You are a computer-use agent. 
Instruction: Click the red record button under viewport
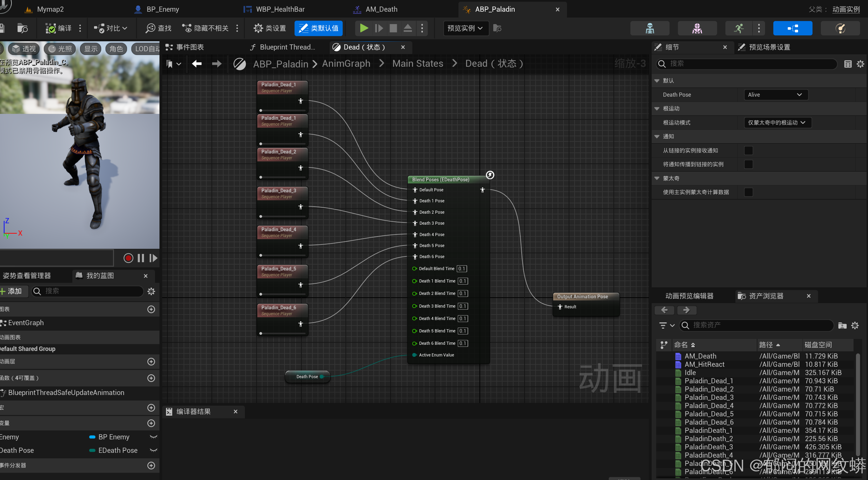pyautogui.click(x=128, y=258)
